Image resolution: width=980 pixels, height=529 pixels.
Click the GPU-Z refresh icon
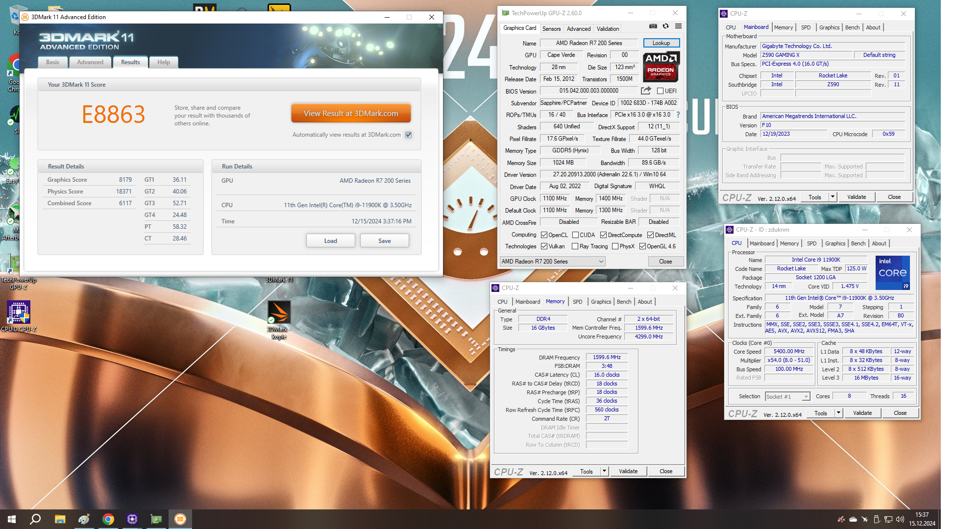pos(665,26)
